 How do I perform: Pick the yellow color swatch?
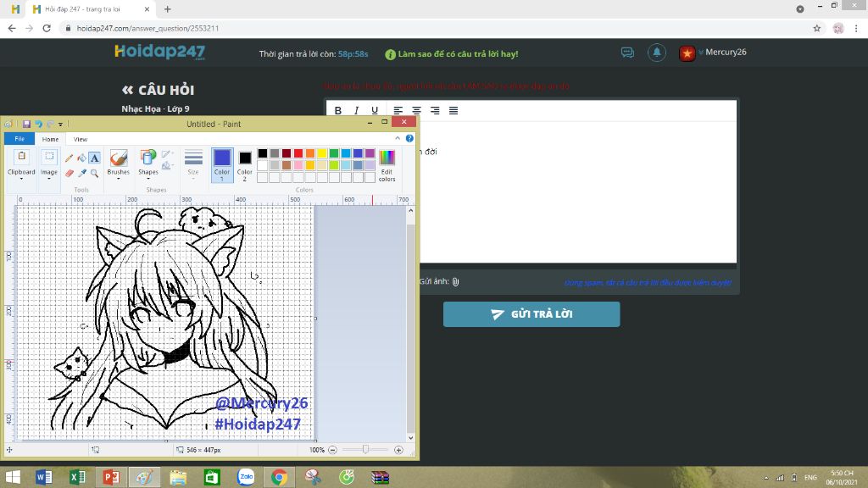click(x=322, y=153)
